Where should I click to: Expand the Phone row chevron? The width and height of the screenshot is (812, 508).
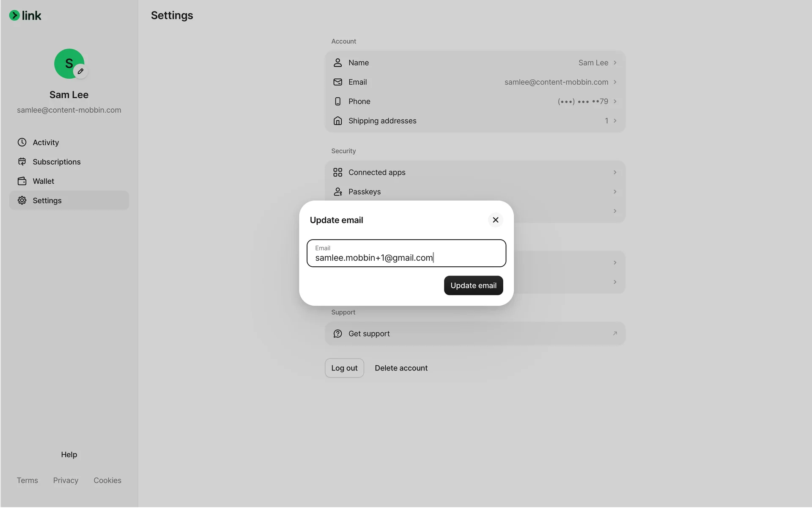coord(615,101)
